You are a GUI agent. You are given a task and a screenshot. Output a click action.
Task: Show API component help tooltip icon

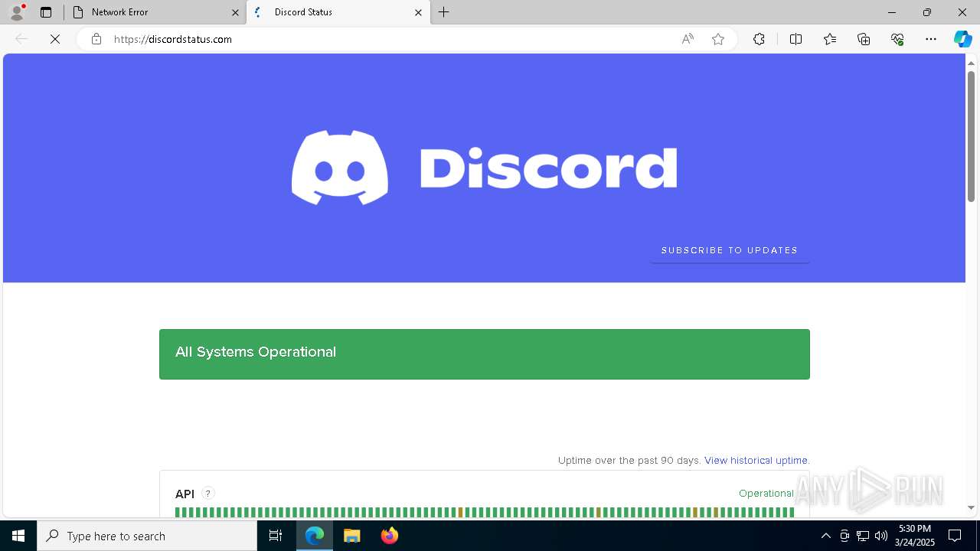(x=207, y=494)
